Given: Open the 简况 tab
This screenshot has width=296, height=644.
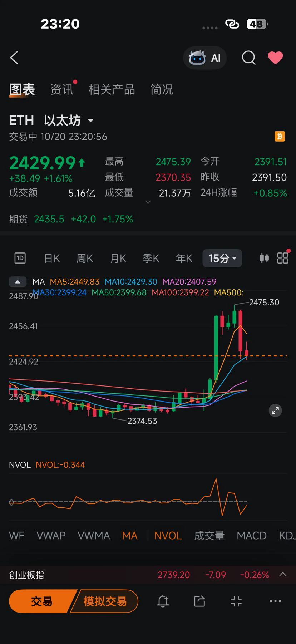Looking at the screenshot, I should coord(162,89).
